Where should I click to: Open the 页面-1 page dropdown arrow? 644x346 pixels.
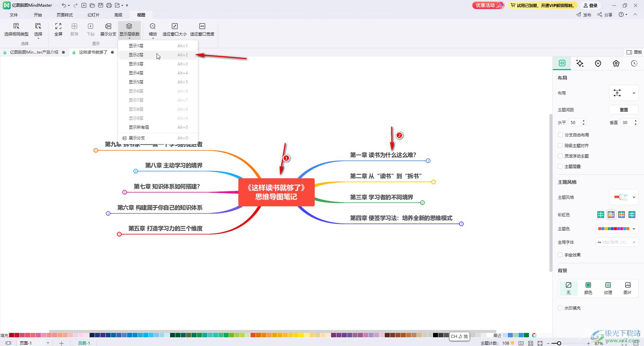[48, 343]
